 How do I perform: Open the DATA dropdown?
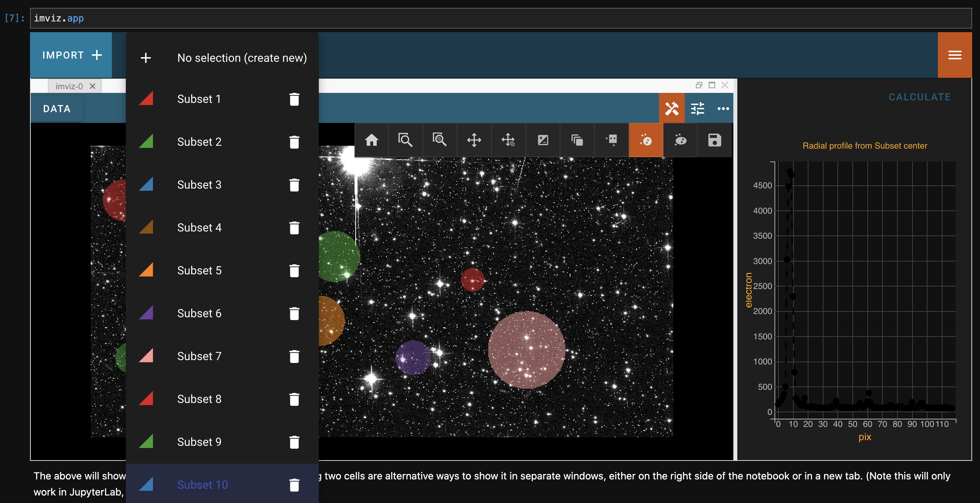[57, 109]
